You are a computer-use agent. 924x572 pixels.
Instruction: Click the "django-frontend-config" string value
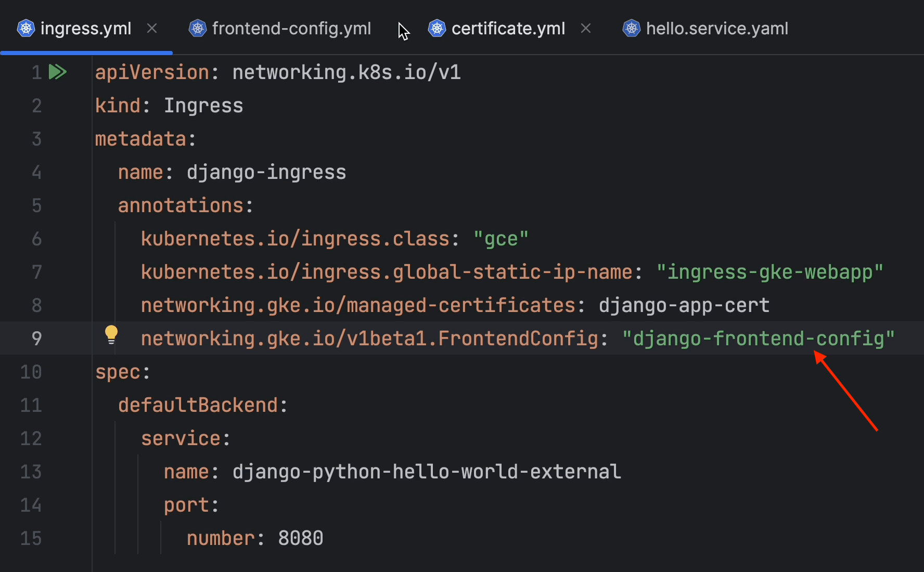pyautogui.click(x=758, y=339)
